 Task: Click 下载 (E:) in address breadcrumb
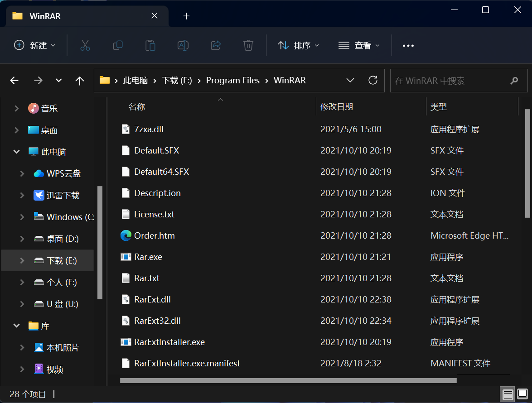pyautogui.click(x=177, y=80)
